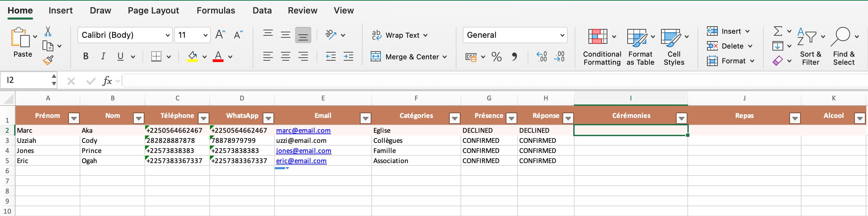The image size is (868, 216).
Task: Open the marc@email.com link
Action: point(303,130)
